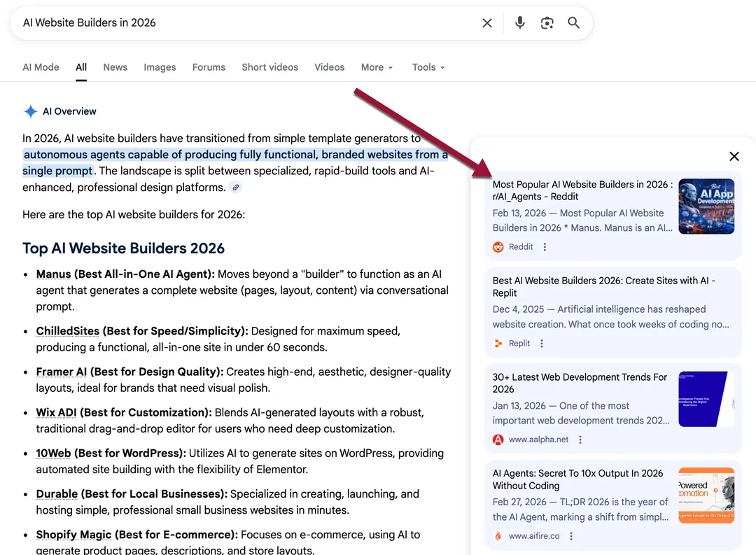Viewport: 756px width, 555px height.
Task: Click the AI App Development thumbnail
Action: pos(706,206)
